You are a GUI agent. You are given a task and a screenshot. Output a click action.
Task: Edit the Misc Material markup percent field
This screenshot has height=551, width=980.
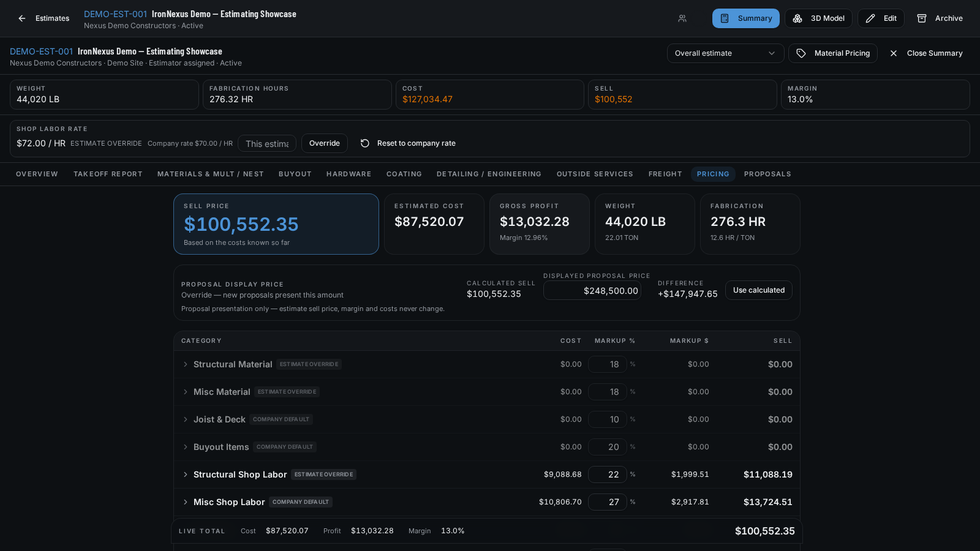[x=608, y=392]
